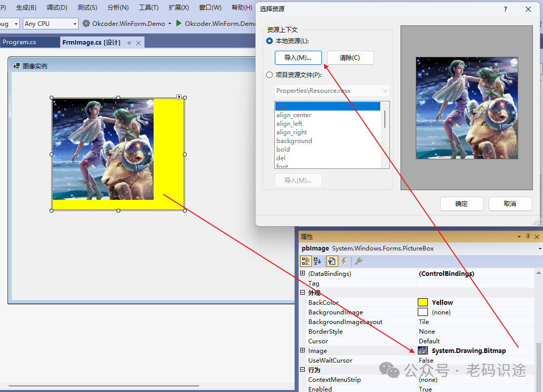Show properties in categorized view
Viewport: 543px width, 392px height.
305,261
